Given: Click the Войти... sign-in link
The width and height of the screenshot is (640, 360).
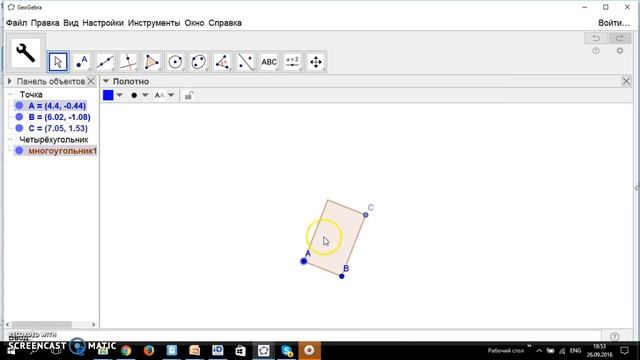Looking at the screenshot, I should click(613, 23).
